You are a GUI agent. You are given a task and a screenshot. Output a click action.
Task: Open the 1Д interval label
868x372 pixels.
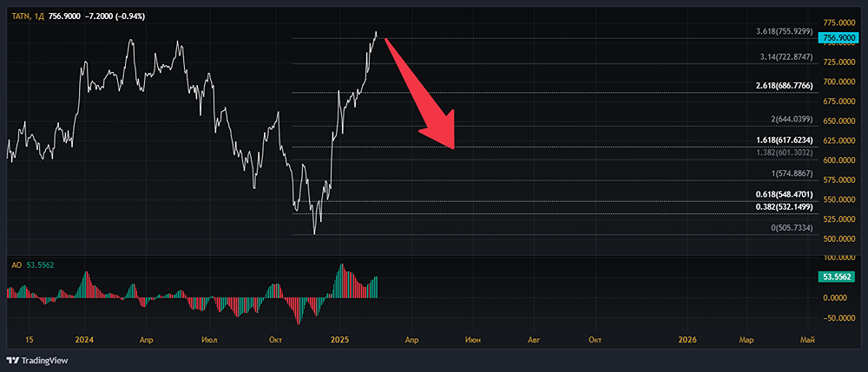(40, 16)
